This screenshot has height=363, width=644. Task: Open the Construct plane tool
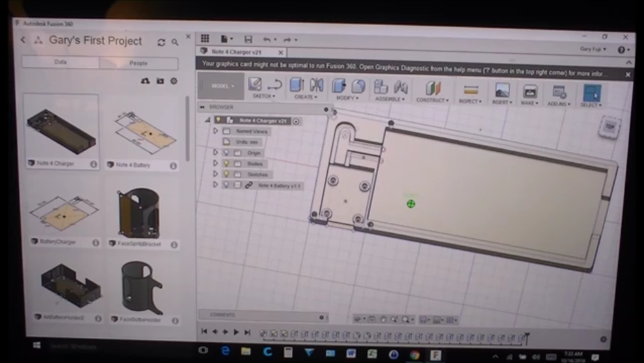coord(433,88)
